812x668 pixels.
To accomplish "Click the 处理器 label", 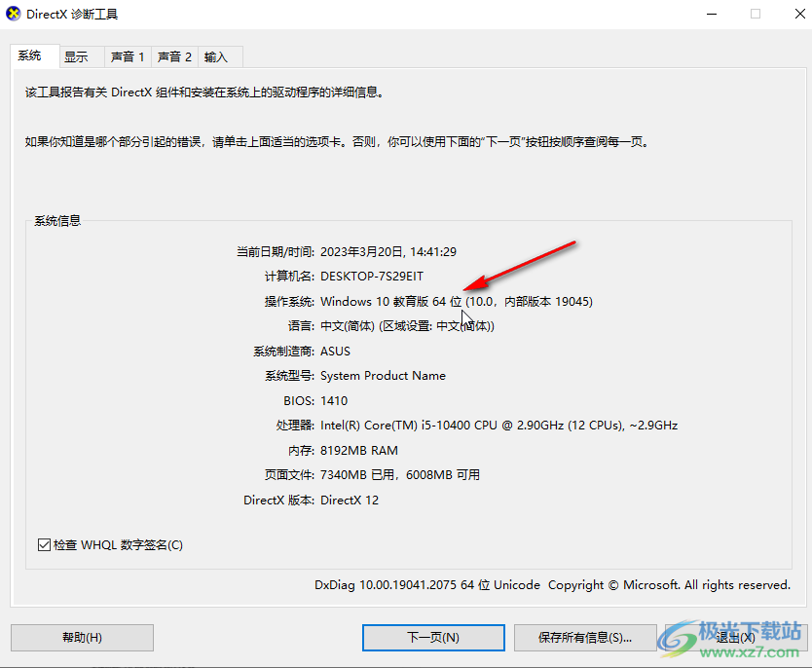I will coord(295,426).
